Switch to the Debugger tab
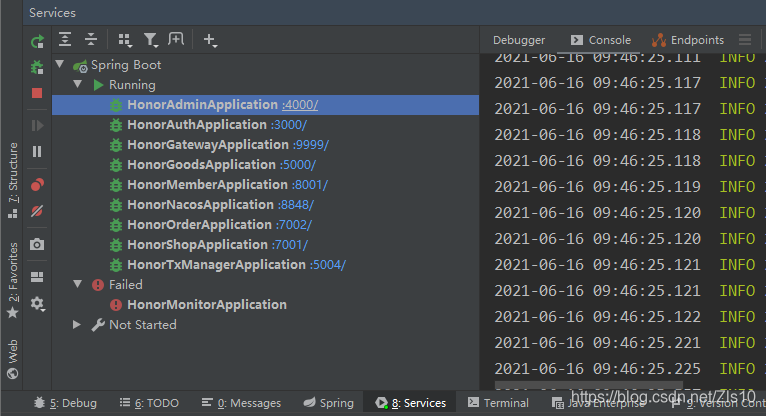This screenshot has width=766, height=416. [519, 40]
